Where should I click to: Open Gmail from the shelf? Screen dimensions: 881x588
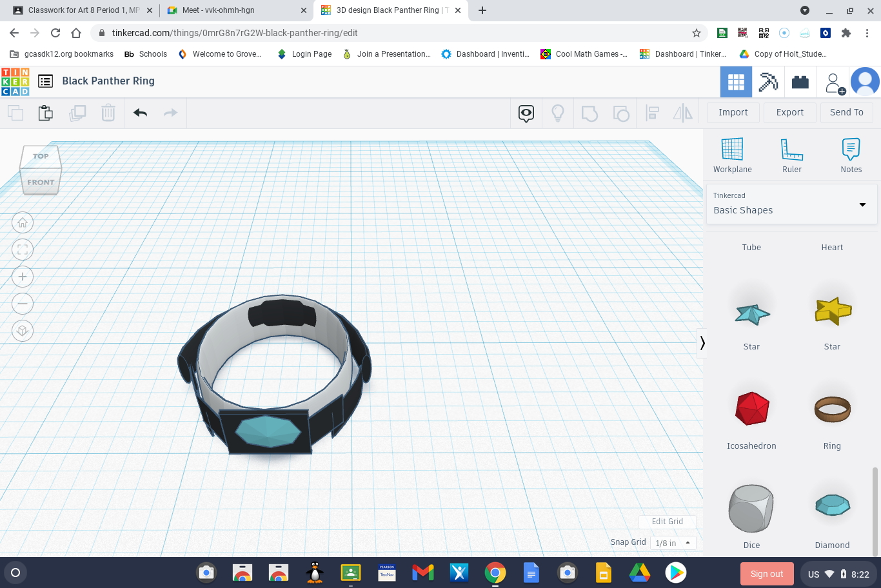423,573
